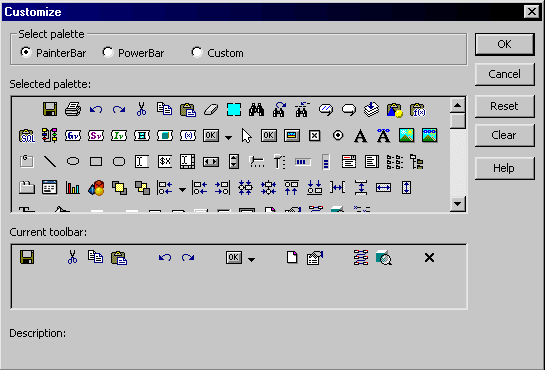
Task: Click the diagonal line drawing icon
Action: pyautogui.click(x=50, y=162)
